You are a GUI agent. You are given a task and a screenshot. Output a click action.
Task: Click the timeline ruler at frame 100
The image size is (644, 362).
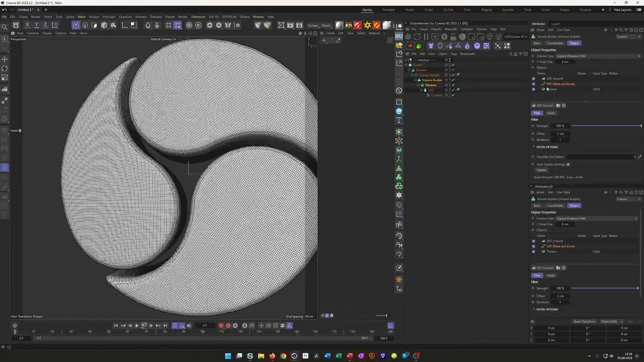203,332
